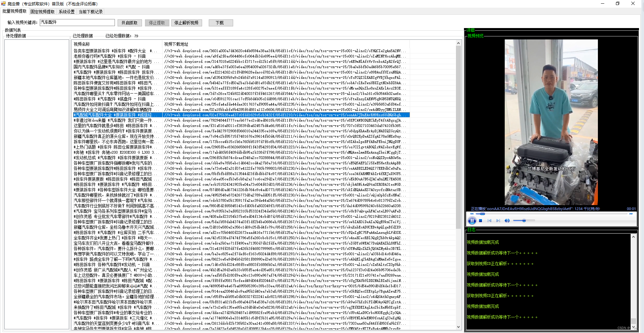Viewport: 644px width, 333px height.
Task: Click the data list scrollbar up arrow
Action: click(x=458, y=43)
